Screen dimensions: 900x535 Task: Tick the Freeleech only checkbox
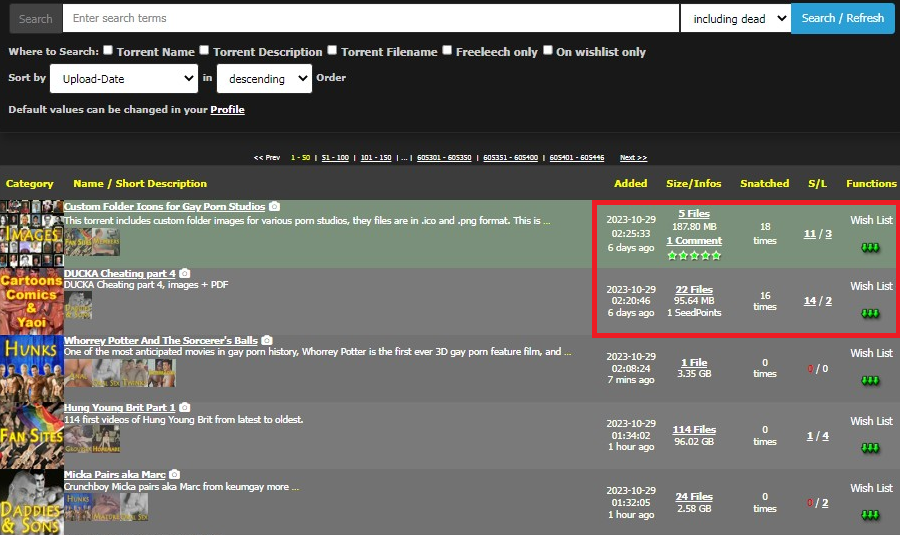tap(448, 50)
